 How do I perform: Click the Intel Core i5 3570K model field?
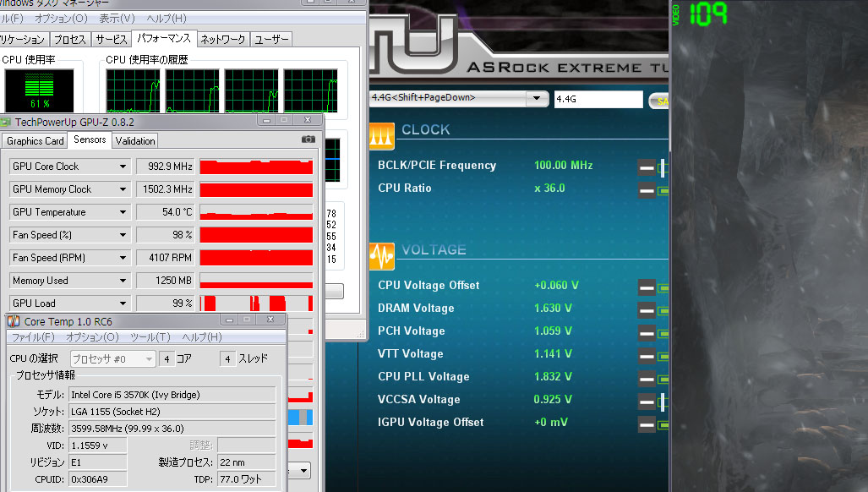[x=172, y=395]
